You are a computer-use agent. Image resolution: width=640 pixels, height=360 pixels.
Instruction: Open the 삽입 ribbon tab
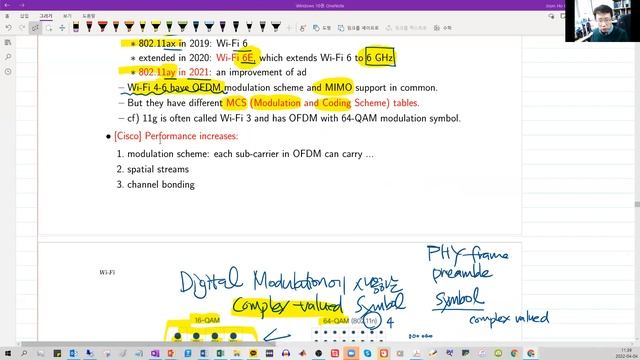(x=24, y=16)
